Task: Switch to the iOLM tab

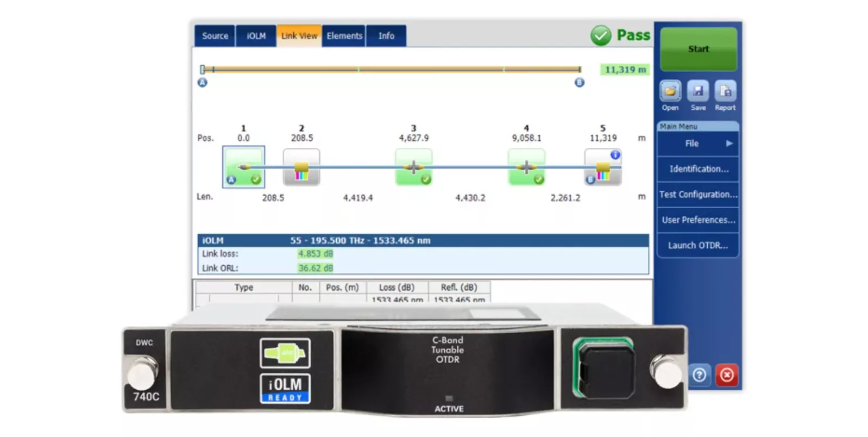Action: pos(256,36)
